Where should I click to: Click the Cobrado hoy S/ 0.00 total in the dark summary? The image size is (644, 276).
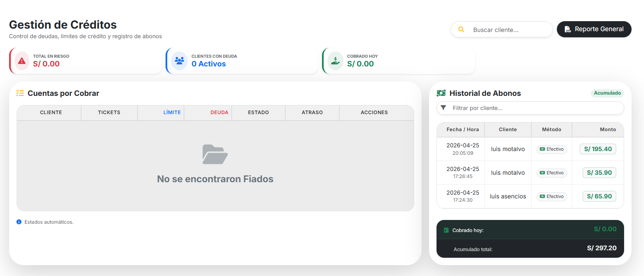click(x=605, y=229)
